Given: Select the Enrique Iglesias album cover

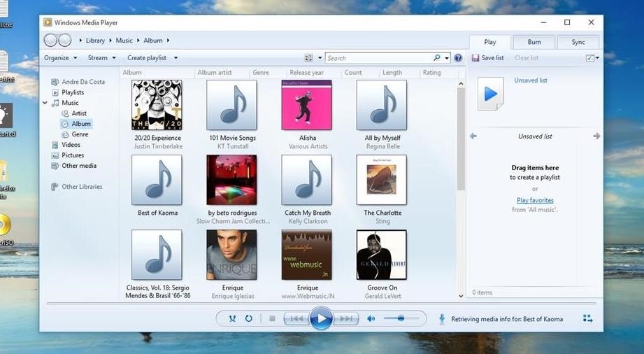Looking at the screenshot, I should point(232,255).
